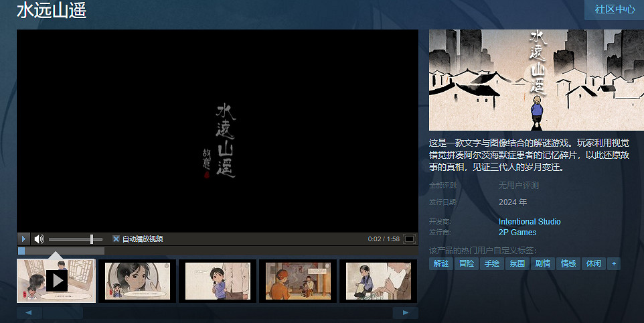644x323 pixels.
Task: Enter fullscreen video mode
Action: (x=410, y=239)
